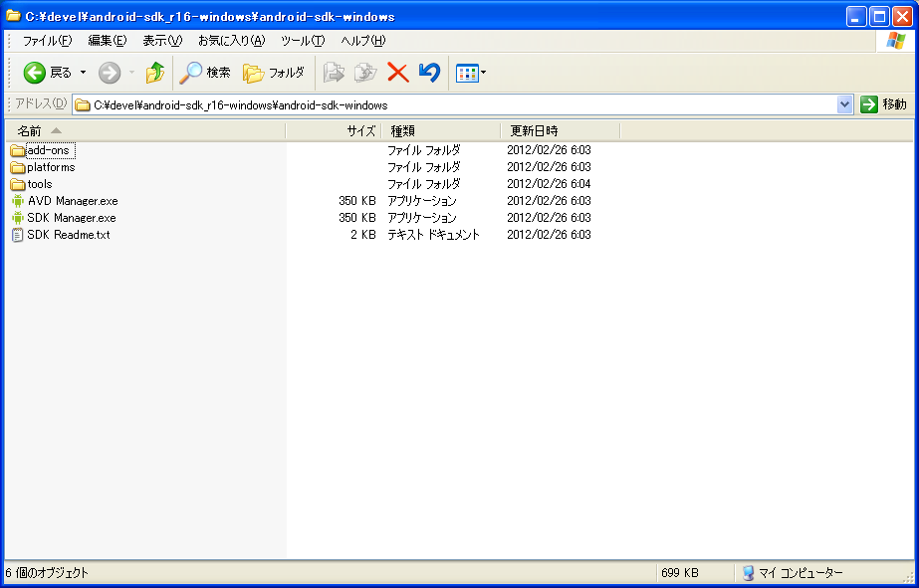919x588 pixels.
Task: Select the SDK Manager.exe Android icon
Action: point(18,218)
